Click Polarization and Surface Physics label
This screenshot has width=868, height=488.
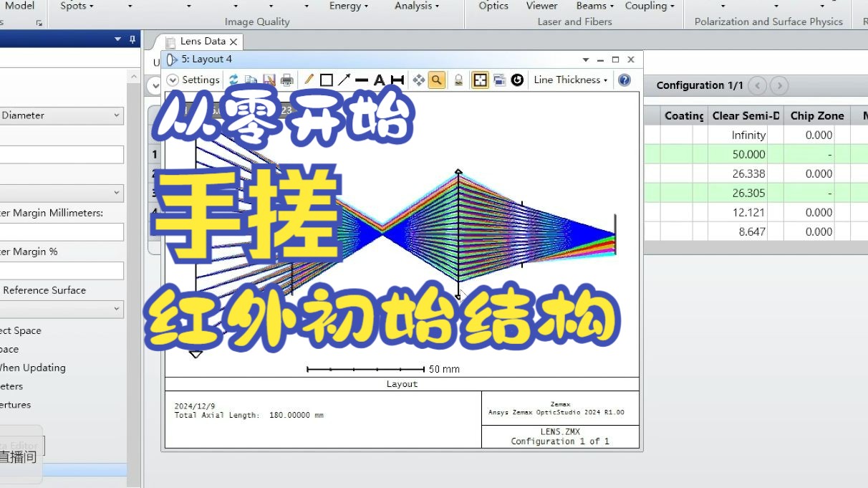[768, 21]
